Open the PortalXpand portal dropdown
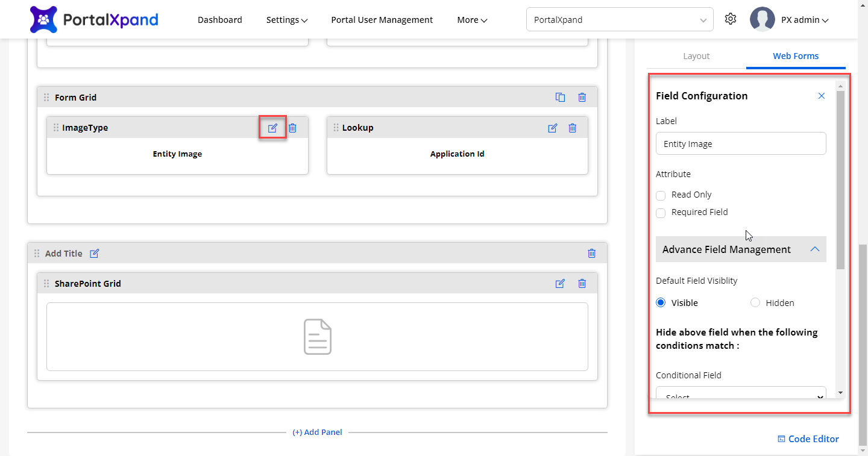868x456 pixels. pyautogui.click(x=619, y=20)
